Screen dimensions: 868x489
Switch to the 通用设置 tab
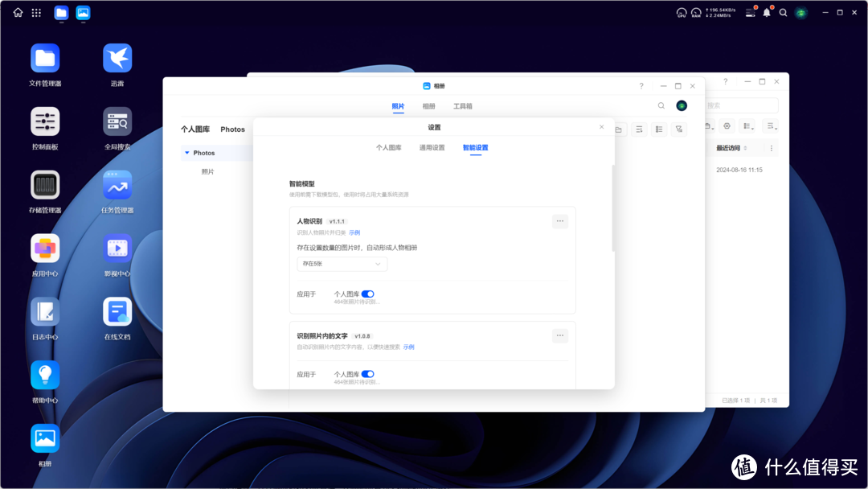432,147
